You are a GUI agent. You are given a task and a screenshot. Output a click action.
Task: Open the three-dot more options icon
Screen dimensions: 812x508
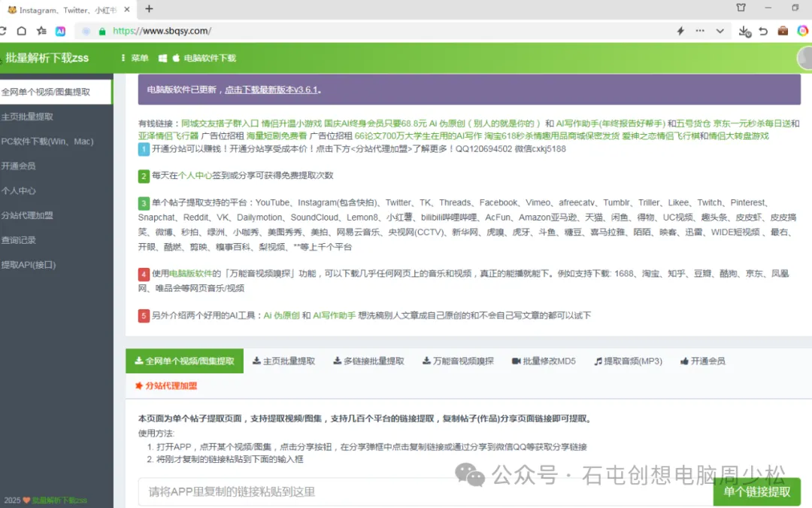(700, 31)
